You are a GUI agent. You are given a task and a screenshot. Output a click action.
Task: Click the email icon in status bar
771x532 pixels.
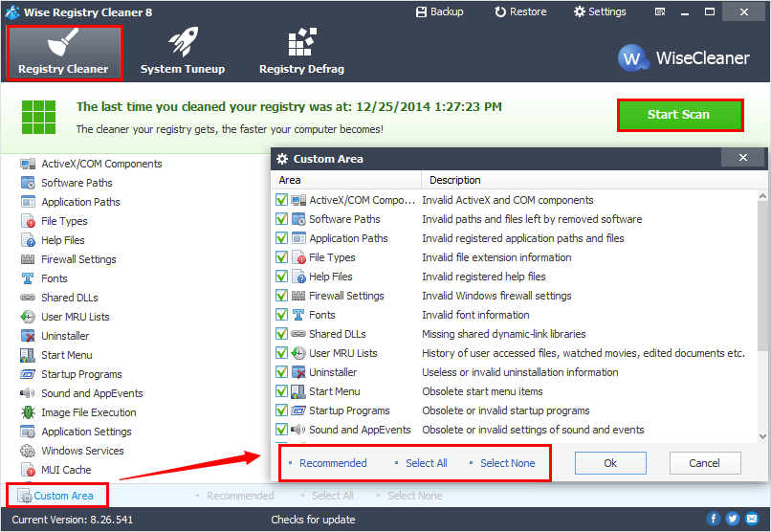pos(752,519)
